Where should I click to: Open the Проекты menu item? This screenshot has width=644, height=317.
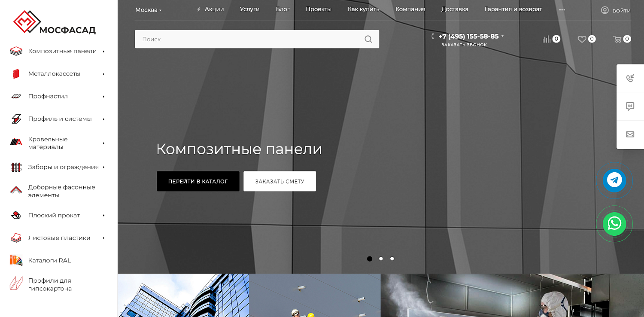click(319, 9)
